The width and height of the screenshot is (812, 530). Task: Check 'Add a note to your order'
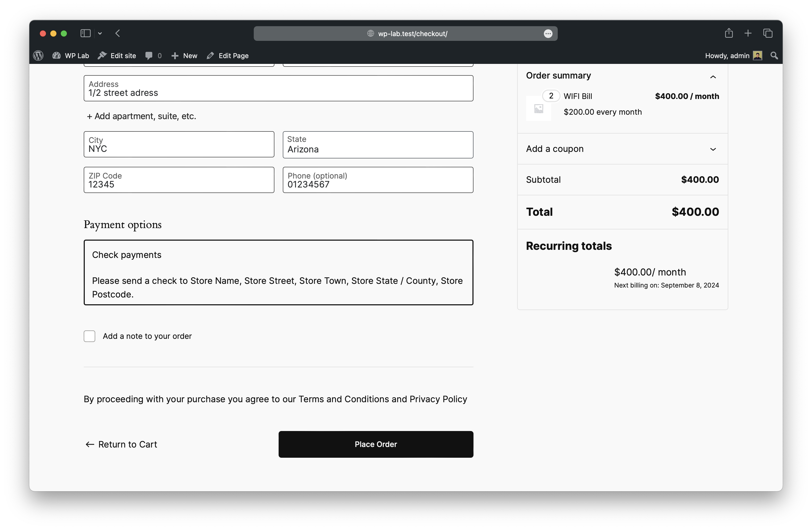[89, 336]
